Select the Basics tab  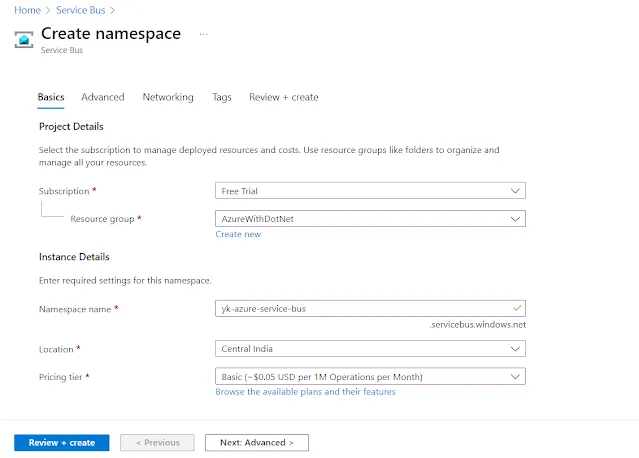pos(51,97)
